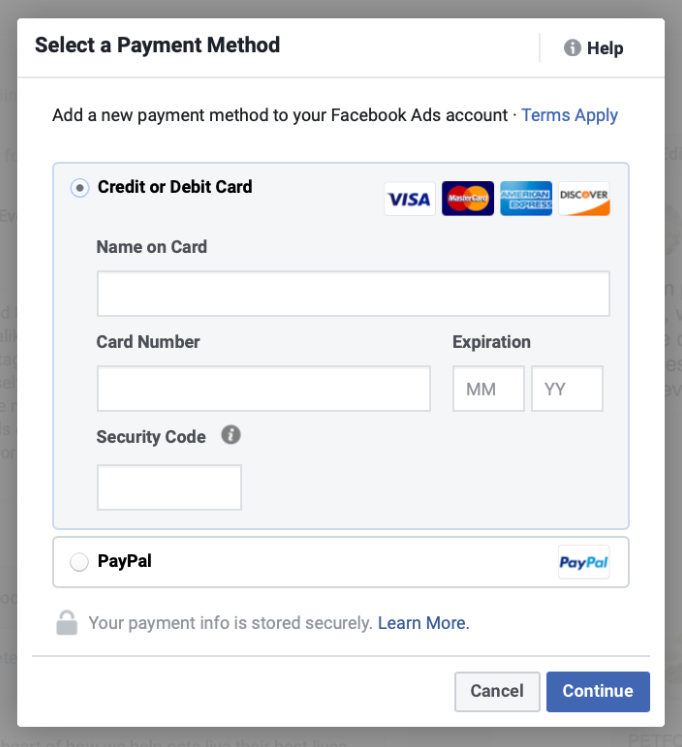Click the Security Code info icon

pyautogui.click(x=231, y=435)
